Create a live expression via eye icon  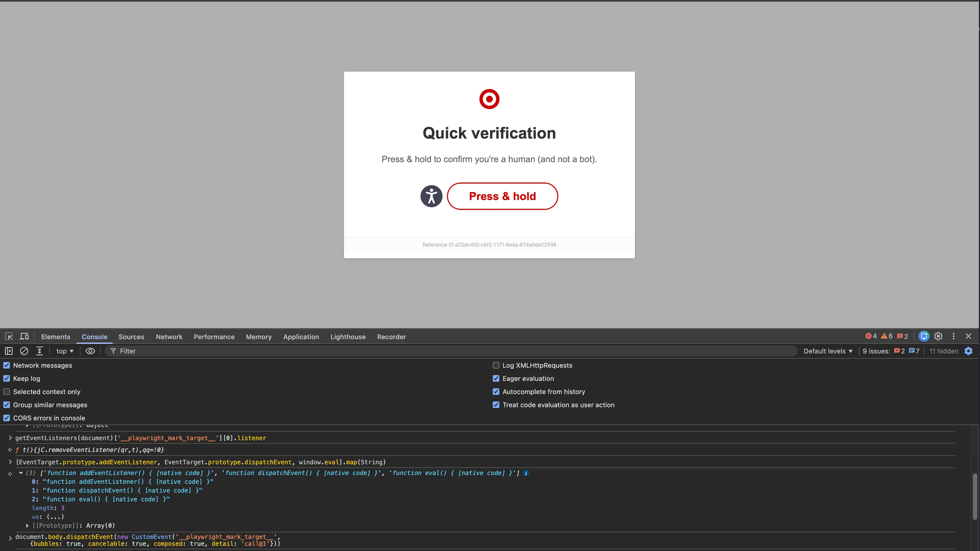click(90, 351)
